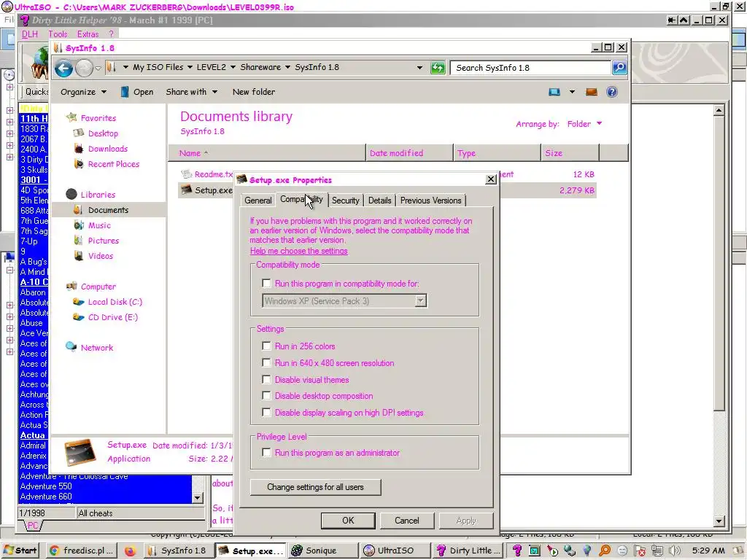Open the DLH menu
Image resolution: width=747 pixels, height=560 pixels.
tap(29, 34)
